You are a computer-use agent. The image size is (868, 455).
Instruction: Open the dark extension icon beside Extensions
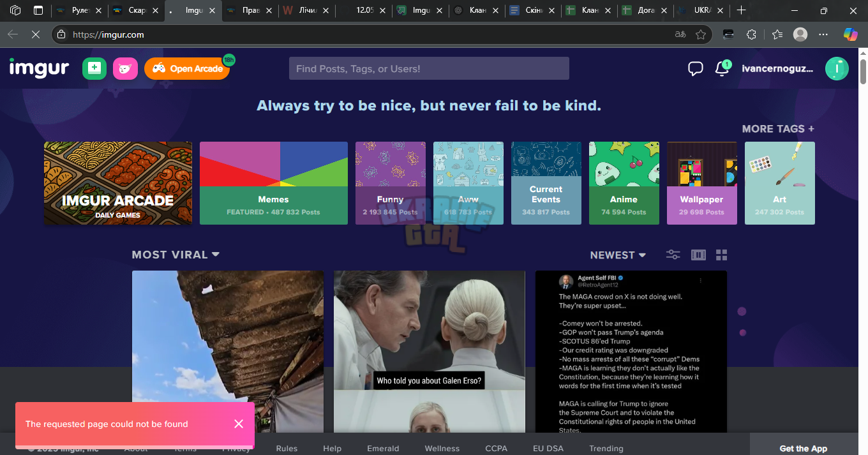728,34
